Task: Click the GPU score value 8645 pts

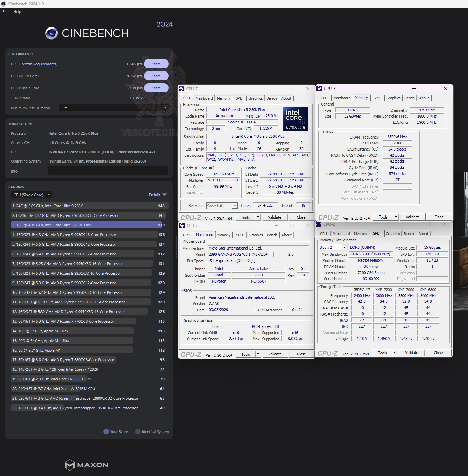Action: tap(135, 64)
